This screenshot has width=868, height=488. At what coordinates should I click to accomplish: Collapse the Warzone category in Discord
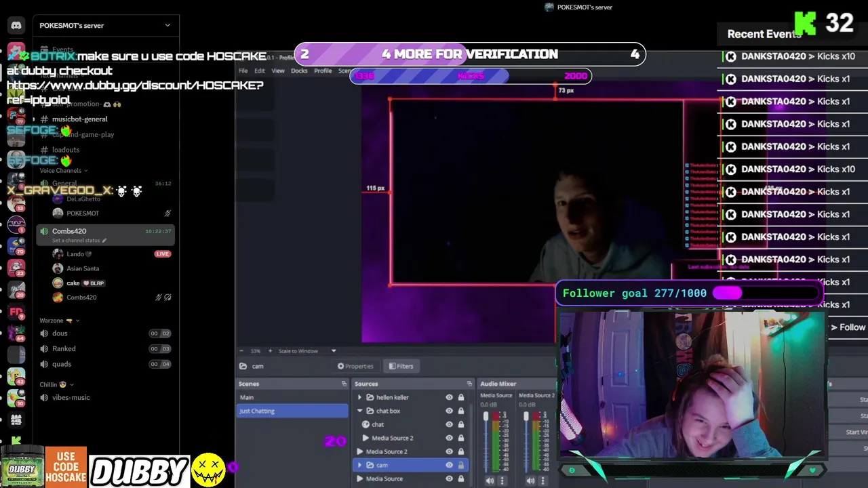click(59, 321)
